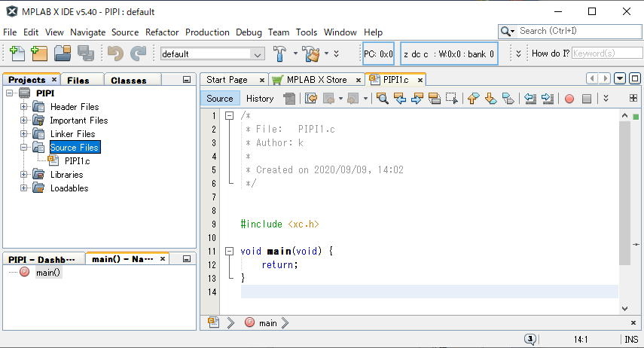Click the editor vertical scrollbar
The height and width of the screenshot is (348, 644).
(x=624, y=193)
